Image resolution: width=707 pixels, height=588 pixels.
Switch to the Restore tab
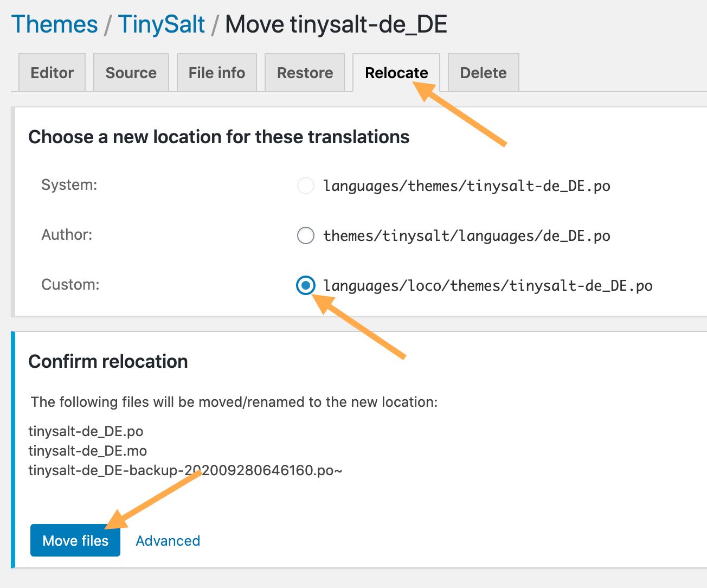click(304, 72)
